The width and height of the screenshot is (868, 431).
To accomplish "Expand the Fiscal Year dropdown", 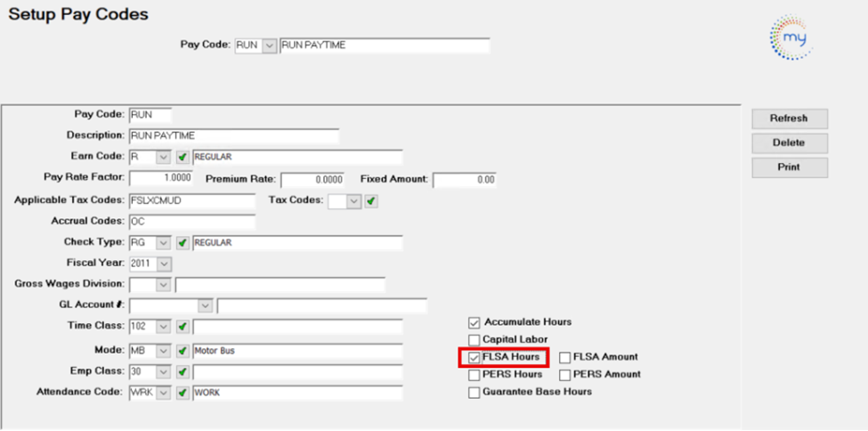I will click(x=163, y=264).
